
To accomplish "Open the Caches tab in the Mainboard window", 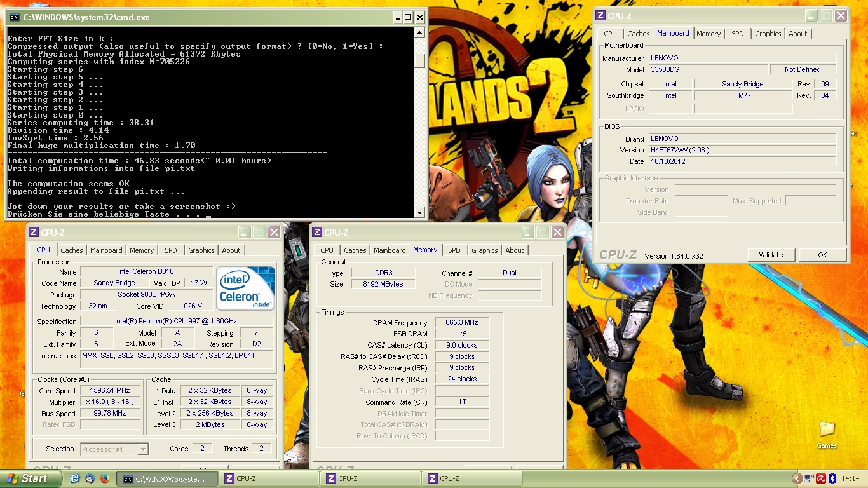I will point(638,34).
